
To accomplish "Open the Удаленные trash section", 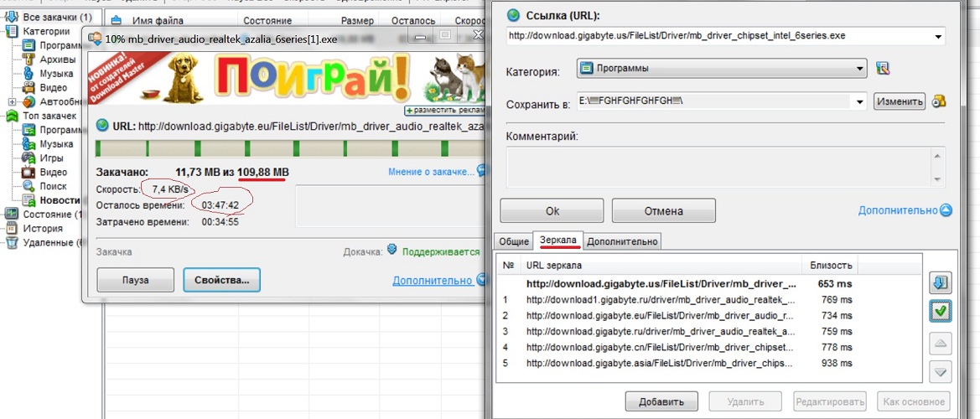I will point(49,242).
